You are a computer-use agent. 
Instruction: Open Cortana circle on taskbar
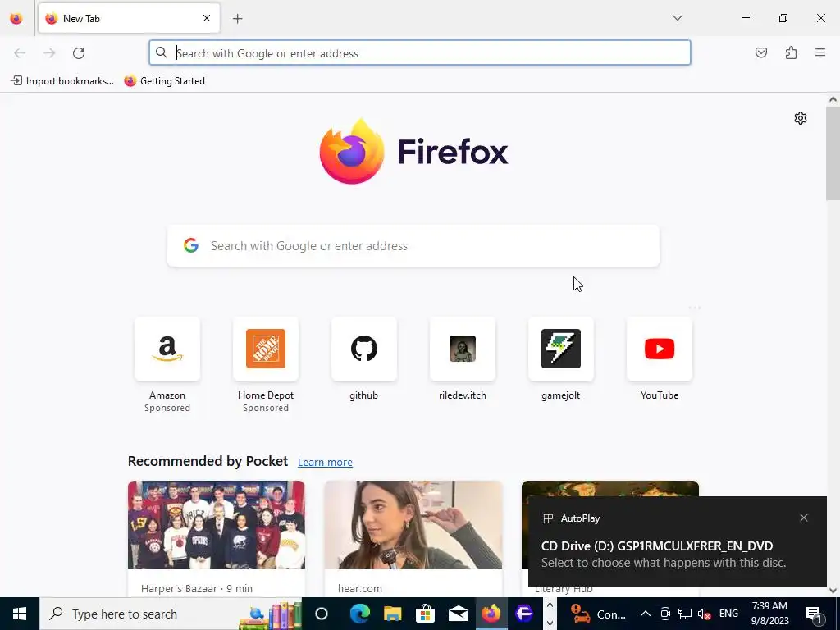click(322, 614)
